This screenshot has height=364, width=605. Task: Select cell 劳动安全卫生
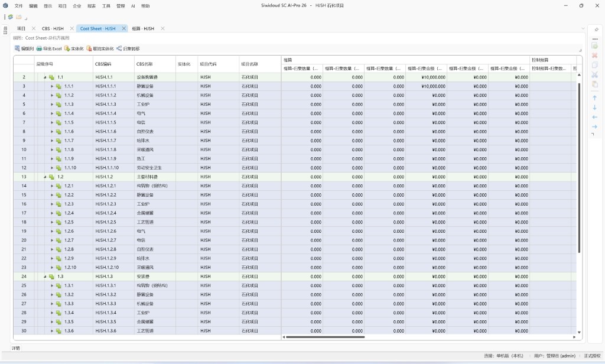155,168
